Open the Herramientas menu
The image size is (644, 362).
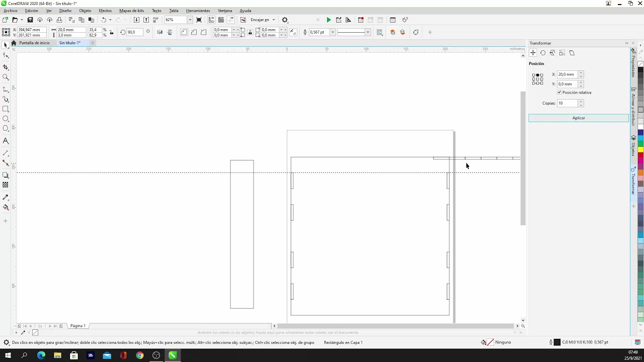pyautogui.click(x=198, y=11)
